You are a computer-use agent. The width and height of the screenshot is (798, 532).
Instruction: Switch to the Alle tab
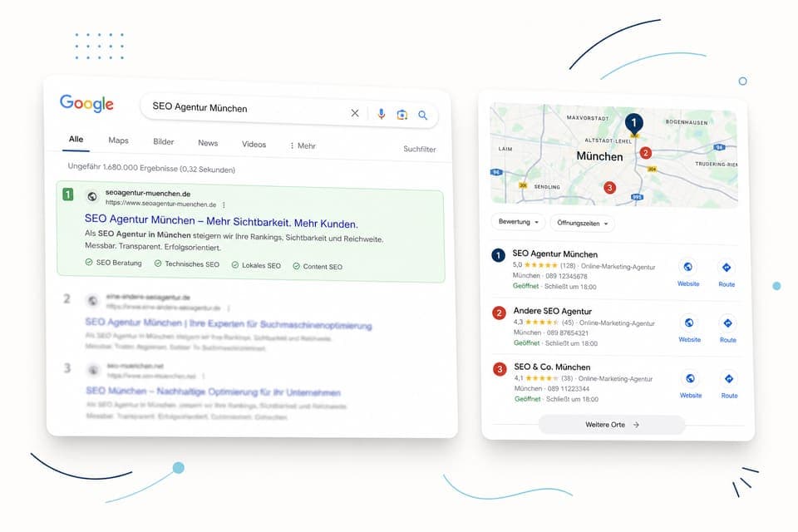point(76,139)
